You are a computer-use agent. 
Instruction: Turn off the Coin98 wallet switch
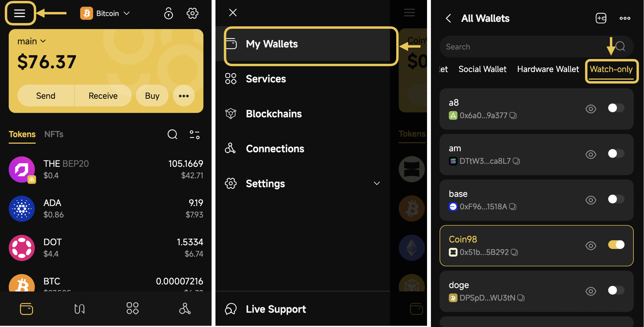[616, 245]
